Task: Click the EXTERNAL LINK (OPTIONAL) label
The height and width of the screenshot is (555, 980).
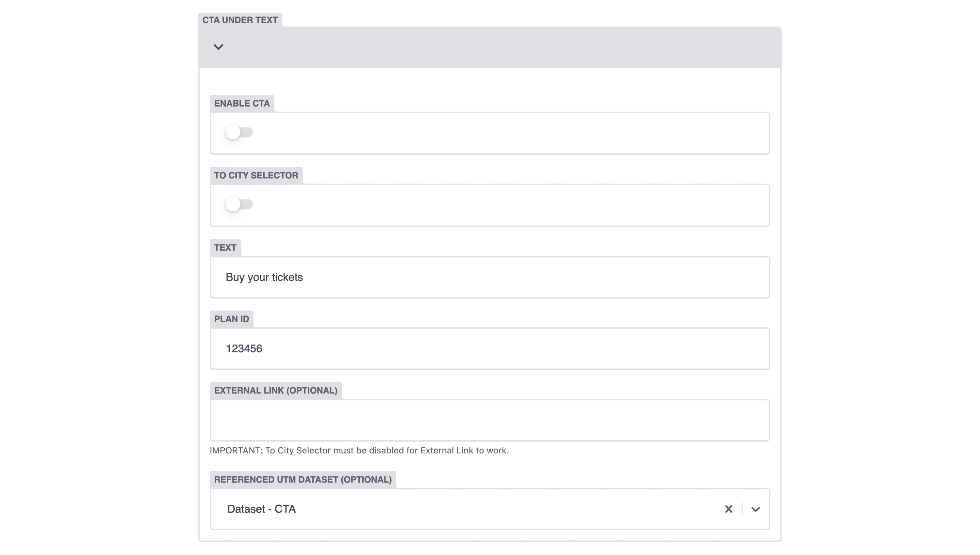Action: 276,390
